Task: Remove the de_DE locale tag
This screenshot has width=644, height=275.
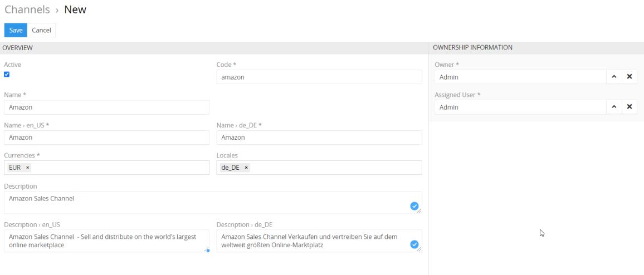Action: pyautogui.click(x=246, y=168)
